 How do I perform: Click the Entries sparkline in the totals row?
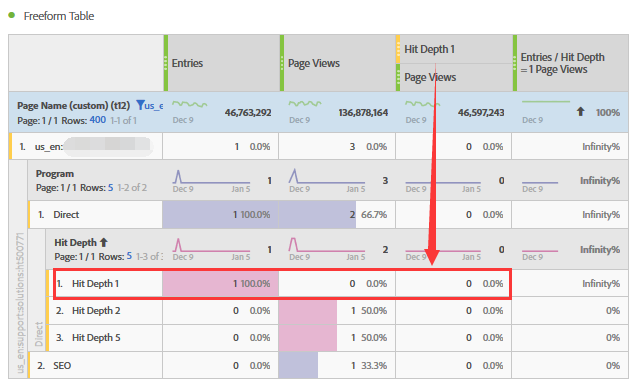tap(190, 105)
